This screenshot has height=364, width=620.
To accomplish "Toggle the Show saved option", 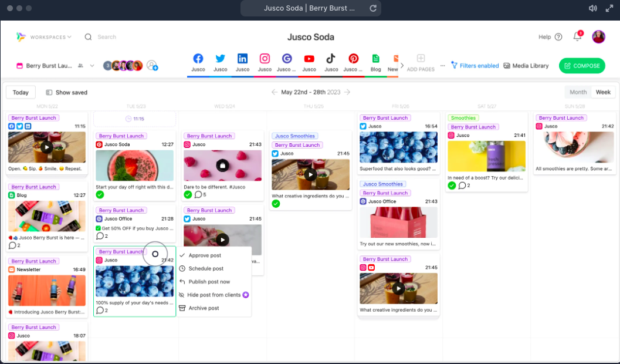I will 66,92.
